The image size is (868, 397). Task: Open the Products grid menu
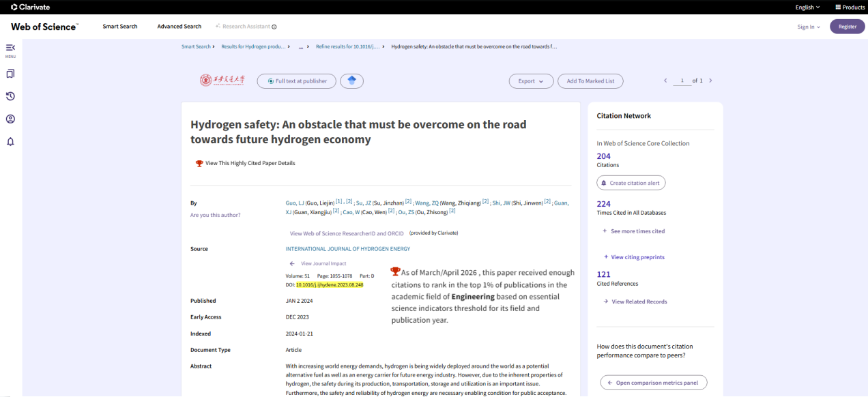point(850,7)
